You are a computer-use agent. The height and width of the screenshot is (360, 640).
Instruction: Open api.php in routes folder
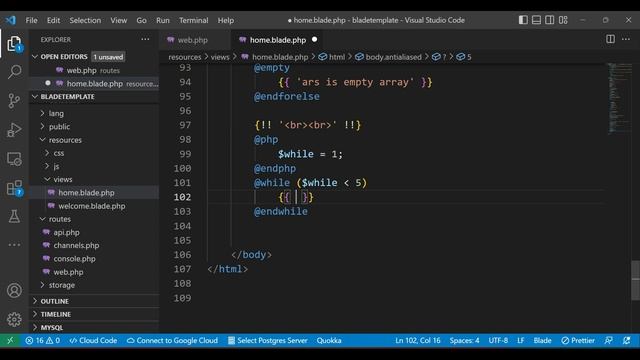click(66, 232)
